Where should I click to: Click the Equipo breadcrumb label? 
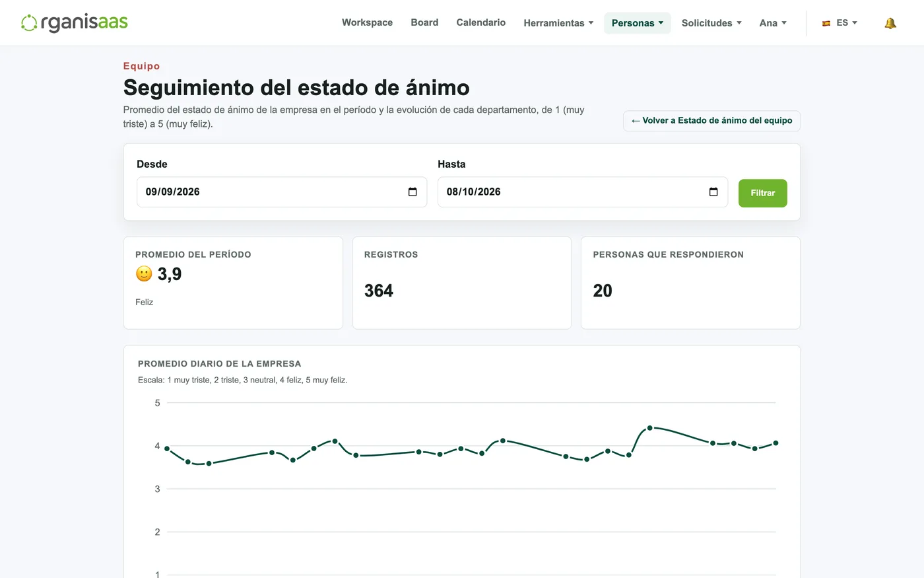(141, 66)
